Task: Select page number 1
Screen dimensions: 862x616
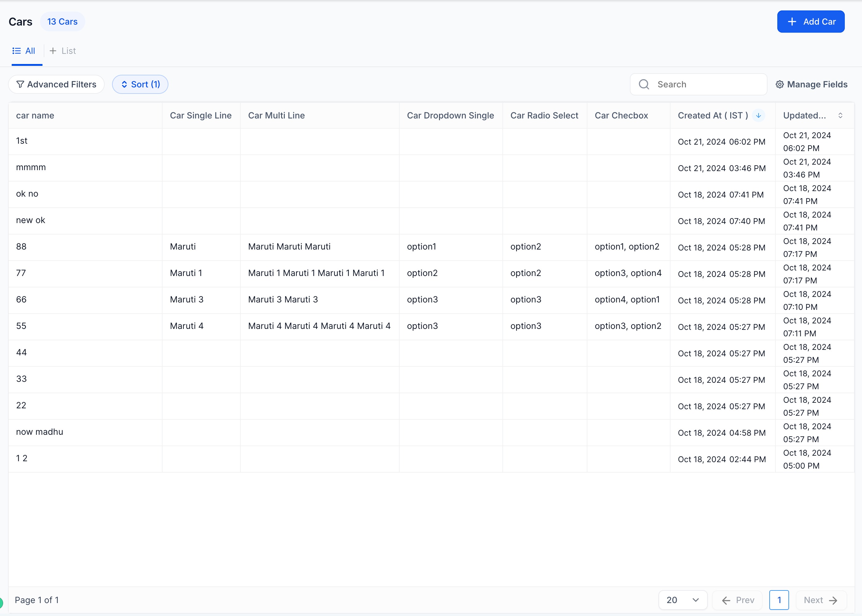Action: click(779, 600)
